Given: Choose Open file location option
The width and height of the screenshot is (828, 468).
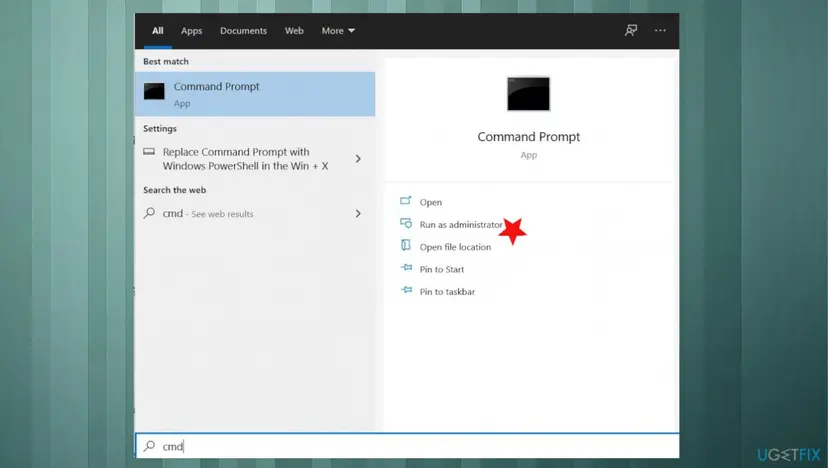Looking at the screenshot, I should pos(455,247).
